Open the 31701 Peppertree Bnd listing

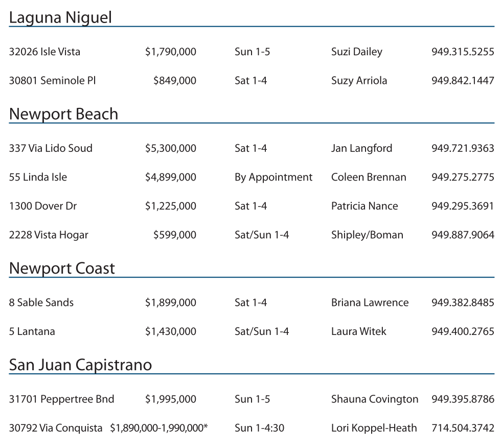[x=61, y=399]
